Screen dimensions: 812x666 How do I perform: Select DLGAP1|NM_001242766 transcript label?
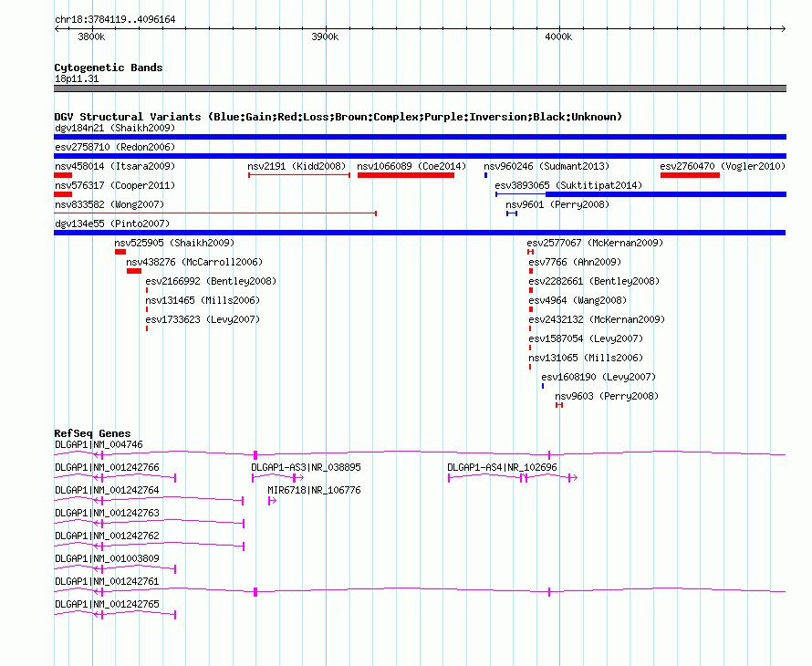point(107,468)
